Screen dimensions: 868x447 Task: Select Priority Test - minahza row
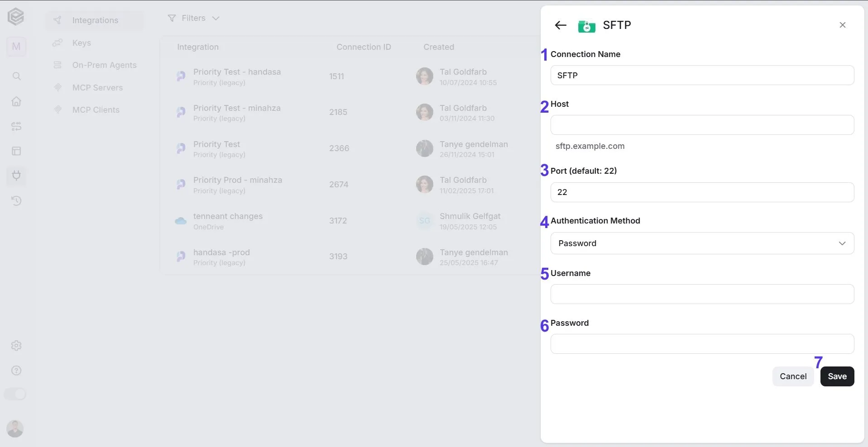(350, 113)
